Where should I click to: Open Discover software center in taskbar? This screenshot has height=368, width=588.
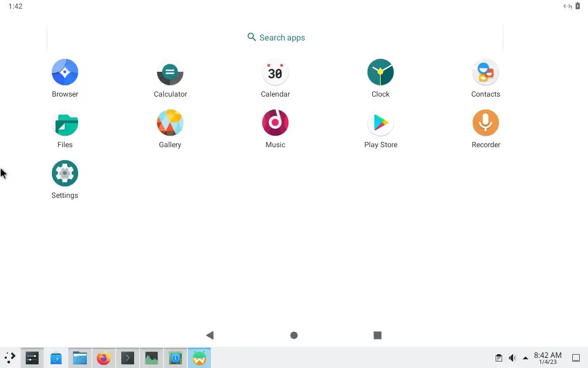[56, 357]
